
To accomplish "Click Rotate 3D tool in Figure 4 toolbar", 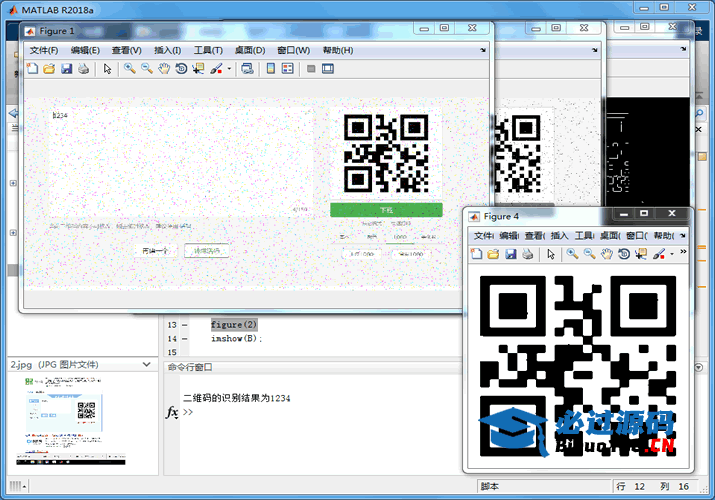I will pos(624,254).
